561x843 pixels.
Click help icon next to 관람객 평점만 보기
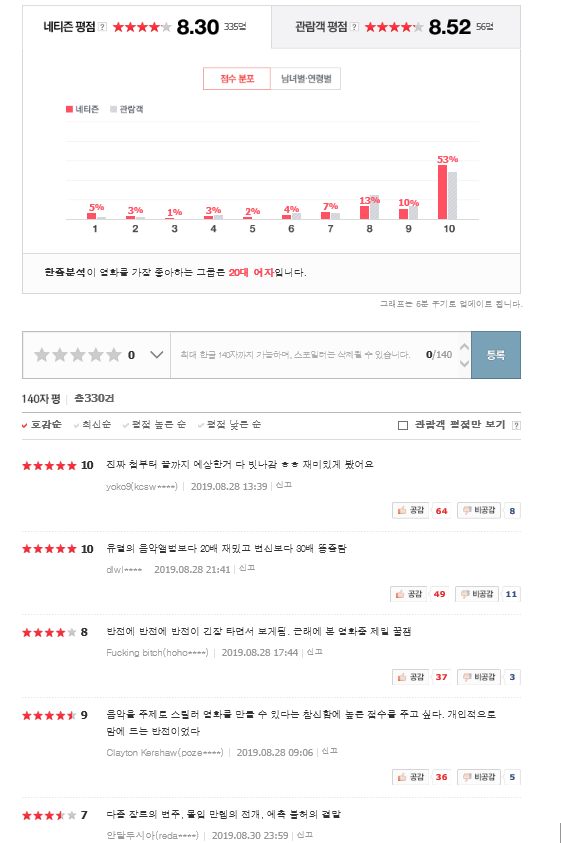516,425
